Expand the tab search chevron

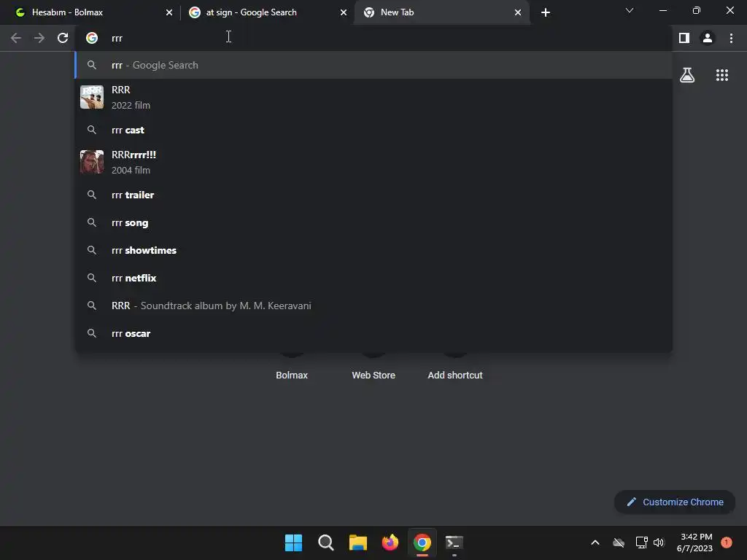point(630,10)
